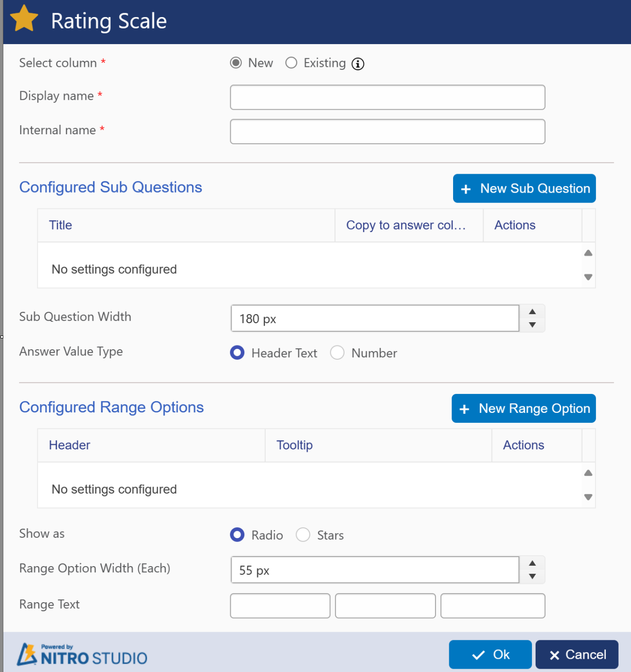The image size is (631, 672).
Task: Select the New column radio button
Action: [x=236, y=63]
